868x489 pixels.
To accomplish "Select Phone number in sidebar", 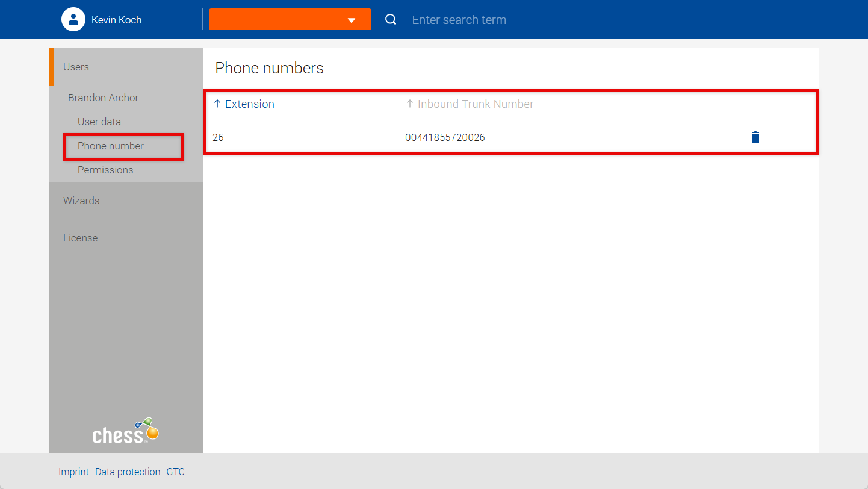I will click(x=111, y=146).
